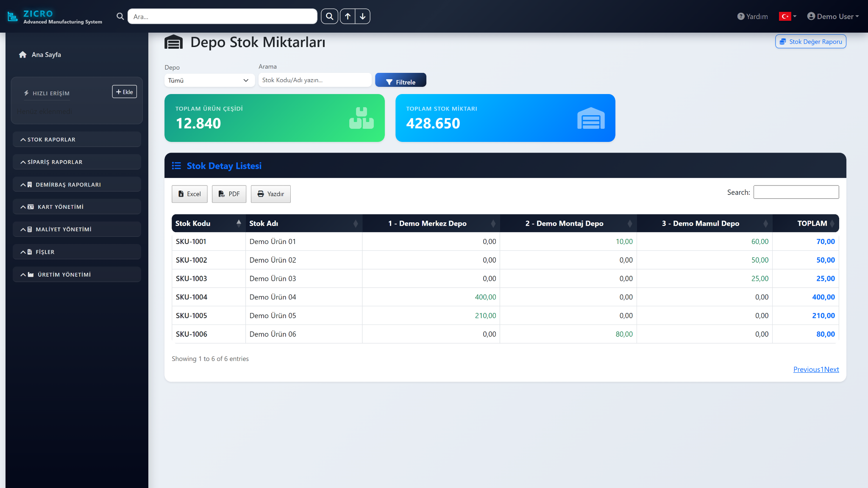Expand the SİPARİŞ RAPORLAR menu section
Image resolution: width=868 pixels, height=488 pixels.
coord(77,162)
